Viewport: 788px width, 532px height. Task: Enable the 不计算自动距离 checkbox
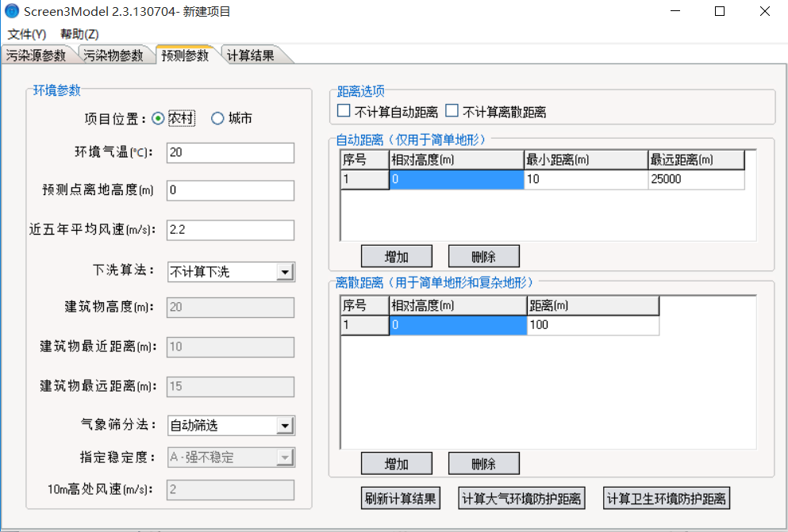(x=344, y=111)
